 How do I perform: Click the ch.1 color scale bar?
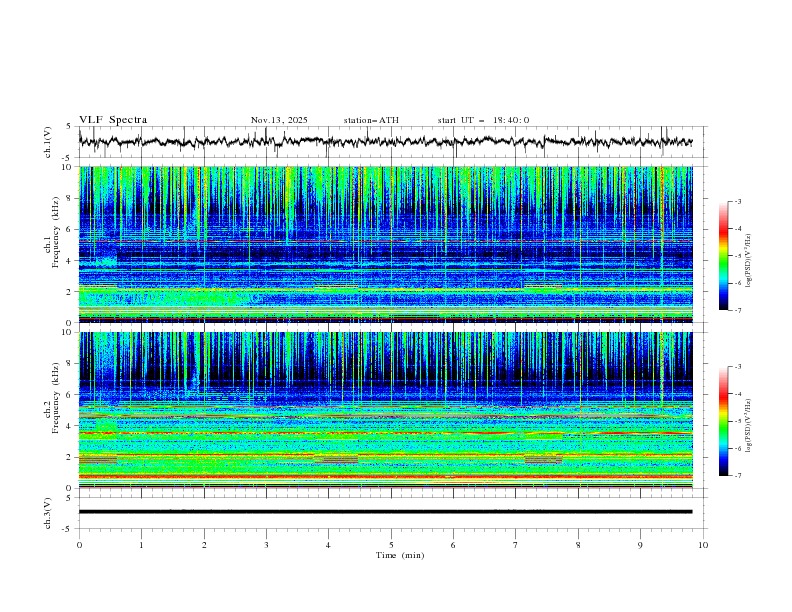(723, 256)
